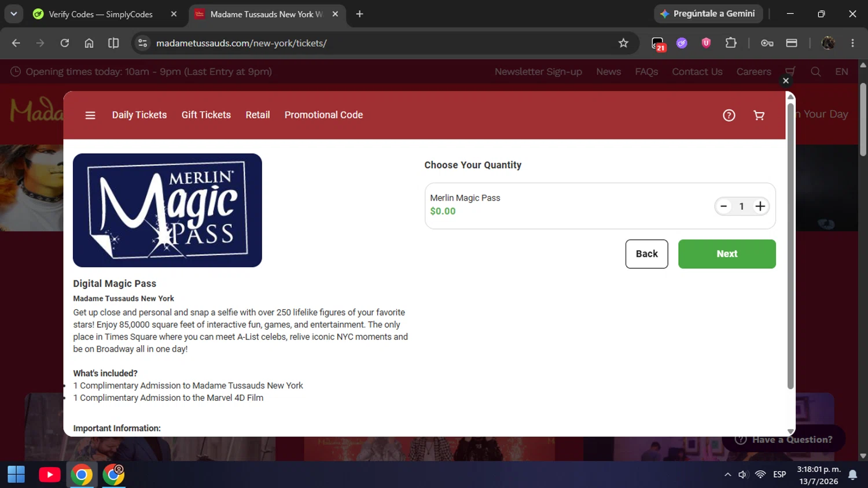Screen dimensions: 868x488
Task: Expand the tab search dropdown
Action: click(13, 14)
